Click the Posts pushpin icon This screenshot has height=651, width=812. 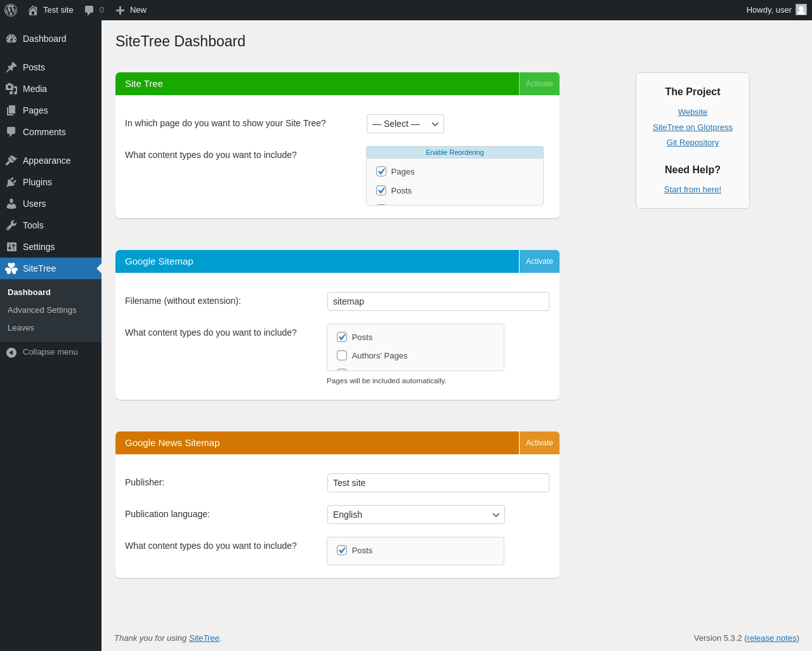click(11, 67)
